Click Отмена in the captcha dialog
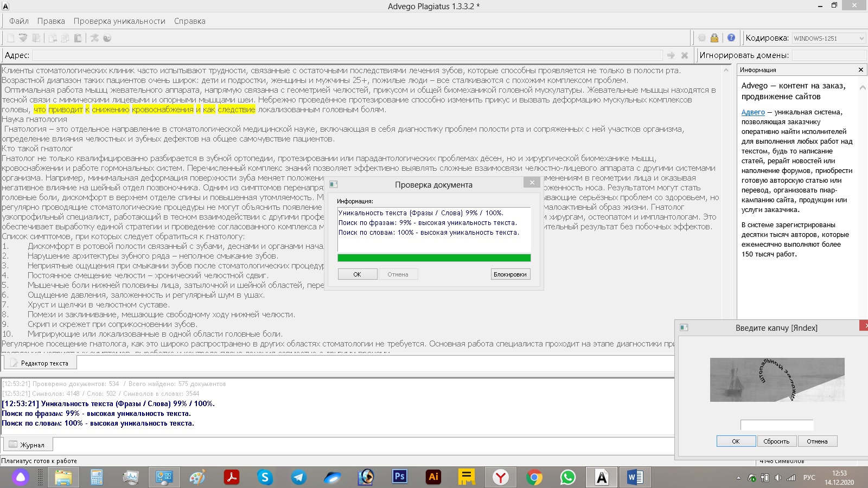The height and width of the screenshot is (488, 868). [817, 441]
